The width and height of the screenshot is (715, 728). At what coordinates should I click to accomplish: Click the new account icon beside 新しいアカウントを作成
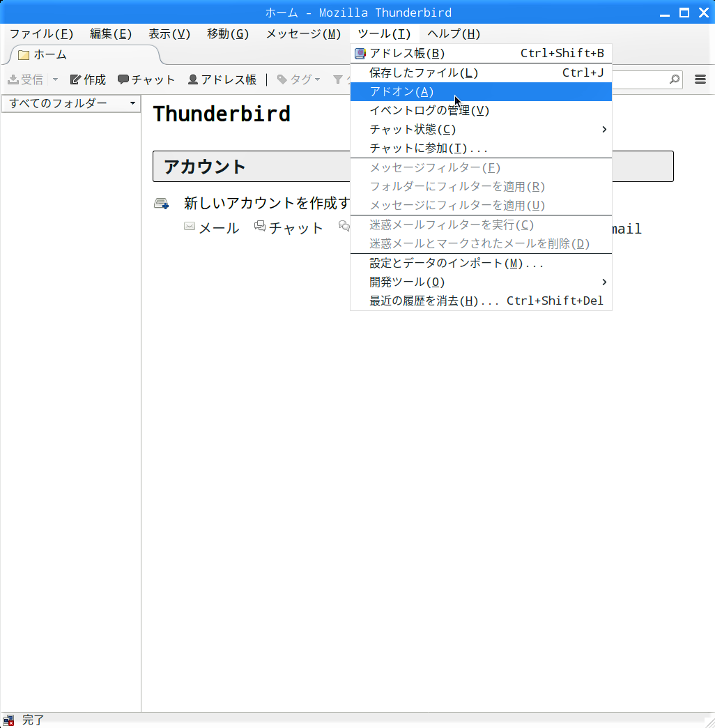(162, 204)
